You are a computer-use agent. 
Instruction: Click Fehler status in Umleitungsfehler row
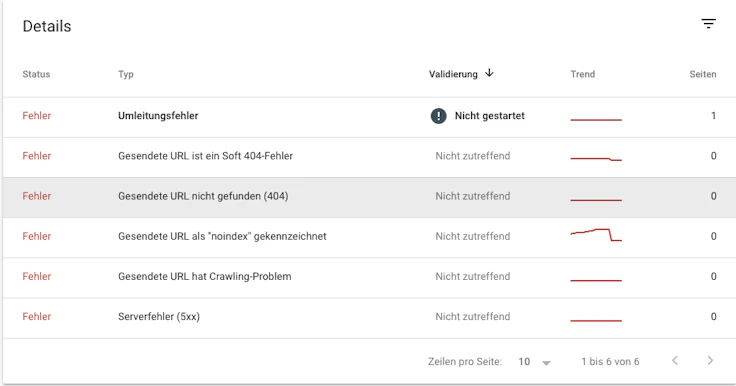37,116
